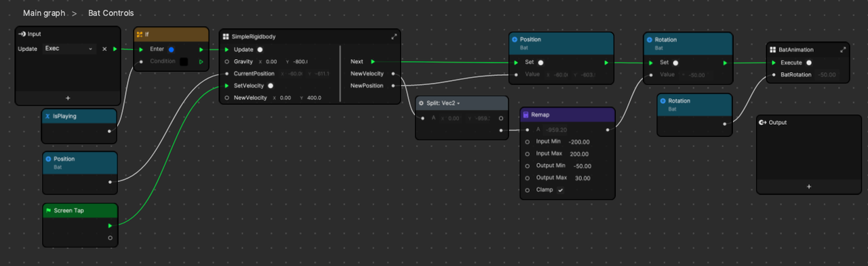Toggle the Update trigger on SimpleRigidbody

tap(260, 50)
